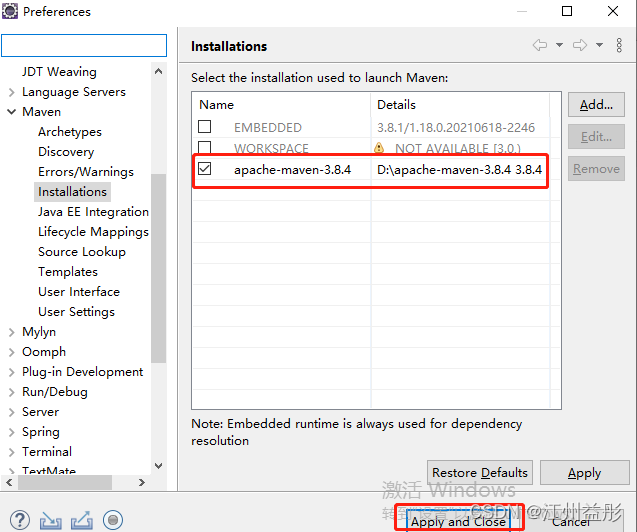This screenshot has height=532, width=637.
Task: Click the Remove button
Action: tap(596, 169)
